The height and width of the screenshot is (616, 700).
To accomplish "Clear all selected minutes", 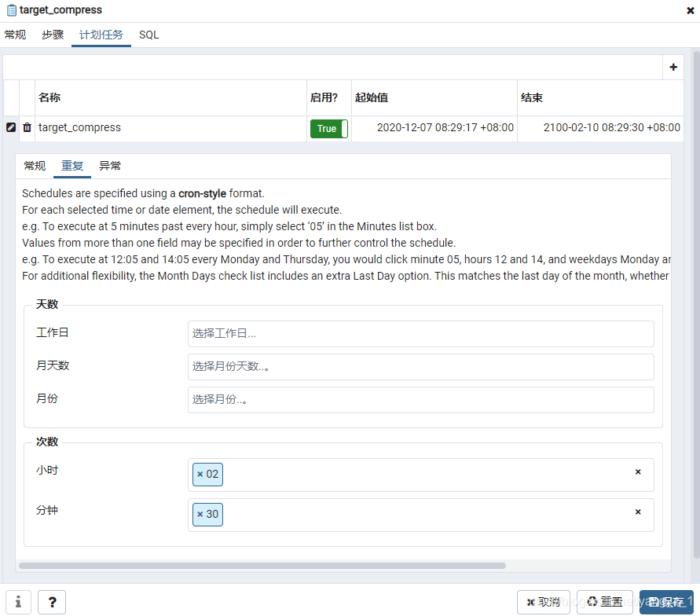I will click(638, 512).
